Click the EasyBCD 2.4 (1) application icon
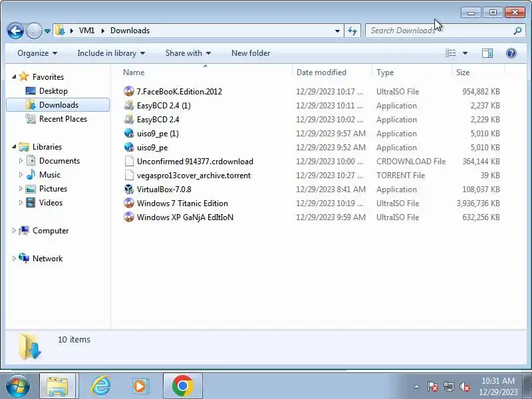 (129, 106)
